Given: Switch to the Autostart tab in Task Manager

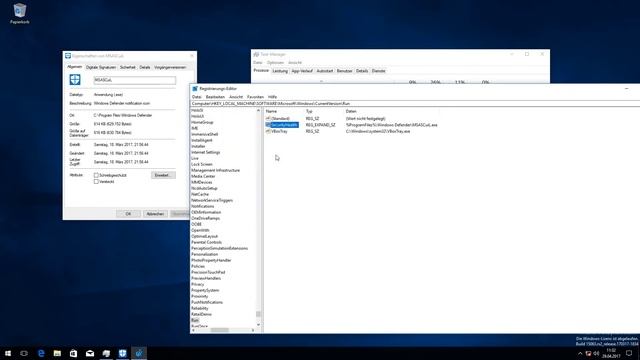Looking at the screenshot, I should pos(325,71).
